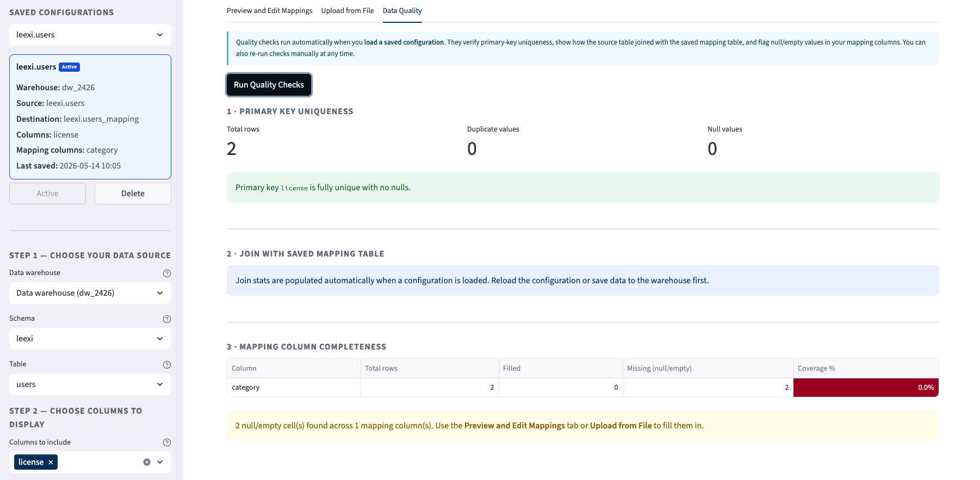This screenshot has height=480, width=980.
Task: Click the Active badge on leexi.users card
Action: [x=70, y=67]
